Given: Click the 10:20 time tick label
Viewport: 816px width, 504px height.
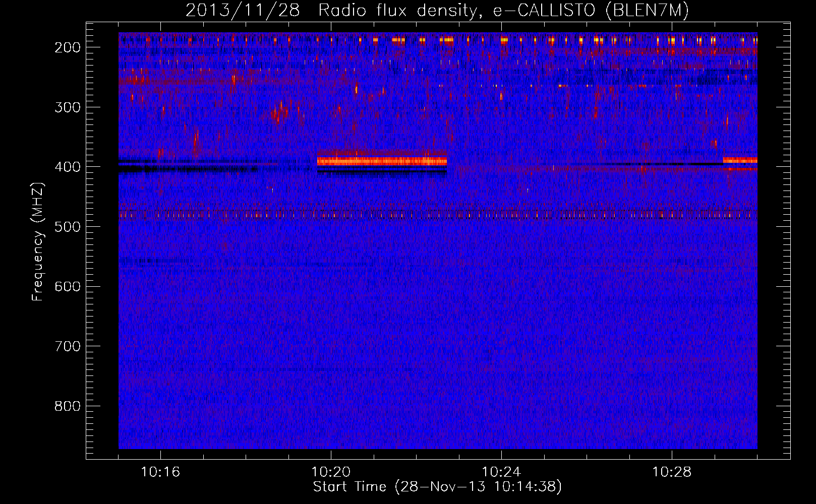Looking at the screenshot, I should (331, 472).
